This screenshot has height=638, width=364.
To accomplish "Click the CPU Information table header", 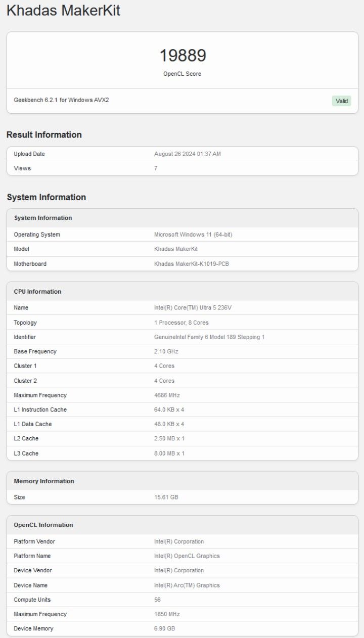I will (37, 292).
